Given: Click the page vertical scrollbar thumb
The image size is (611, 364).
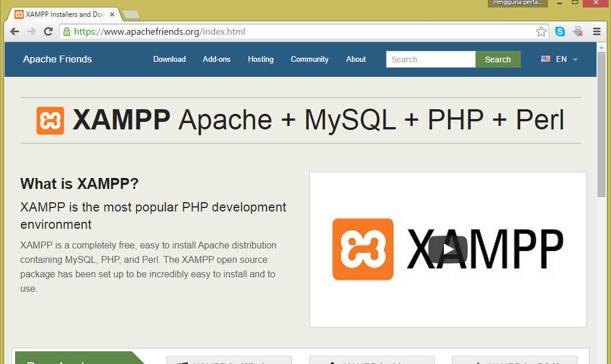Looking at the screenshot, I should click(x=602, y=125).
